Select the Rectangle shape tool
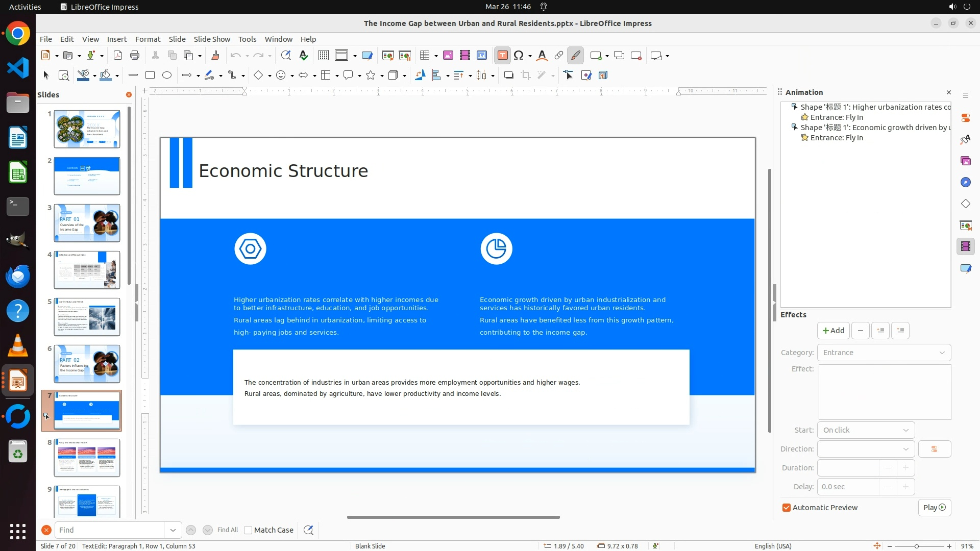Viewport: 980px width, 551px height. (150, 76)
